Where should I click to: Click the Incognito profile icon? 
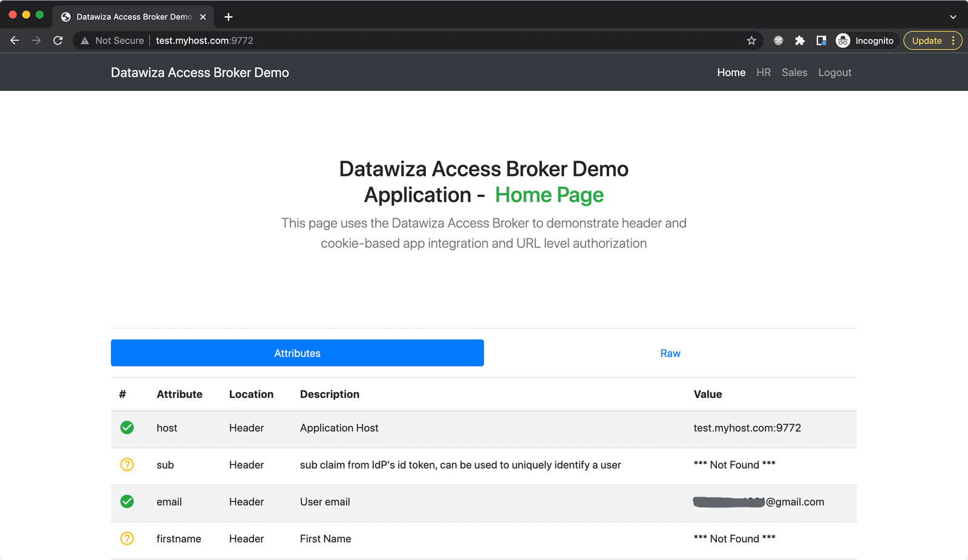click(843, 41)
